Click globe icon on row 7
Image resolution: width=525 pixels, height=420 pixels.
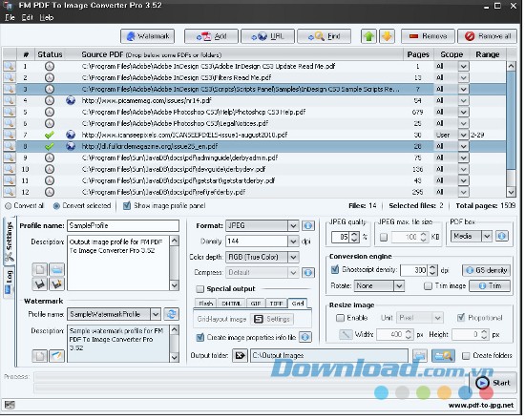click(71, 136)
